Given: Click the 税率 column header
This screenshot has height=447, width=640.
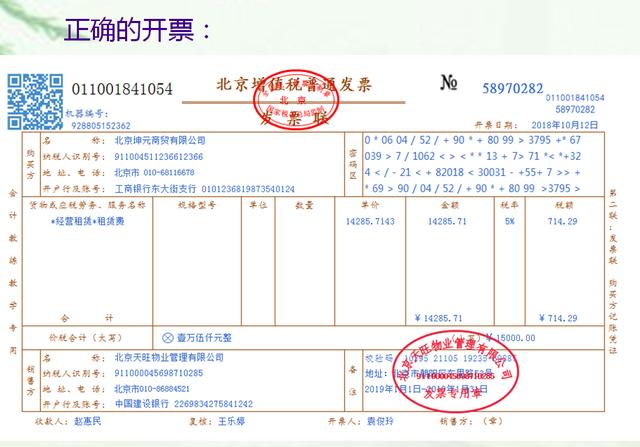Looking at the screenshot, I should click(x=509, y=205).
